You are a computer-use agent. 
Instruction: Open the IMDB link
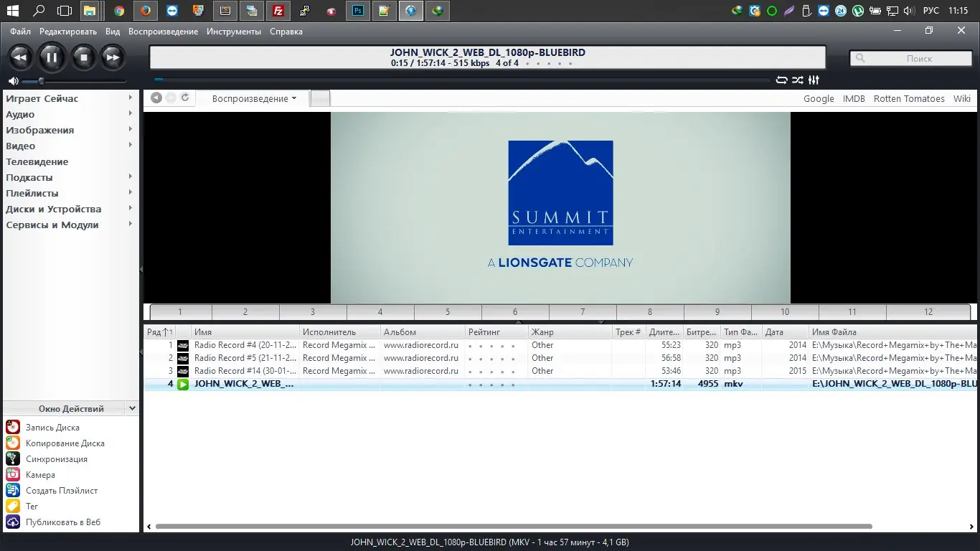pos(854,99)
